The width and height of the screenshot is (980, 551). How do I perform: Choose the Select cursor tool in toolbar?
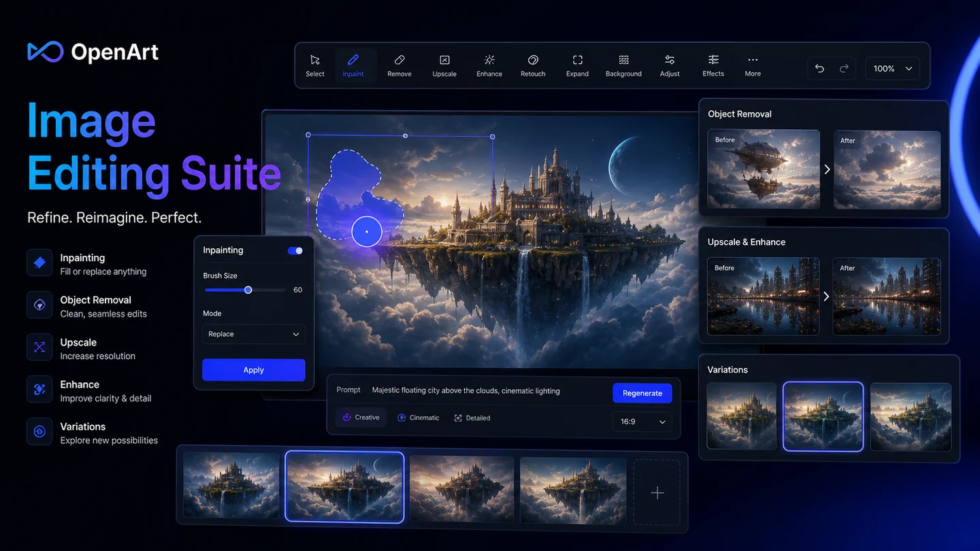click(315, 65)
